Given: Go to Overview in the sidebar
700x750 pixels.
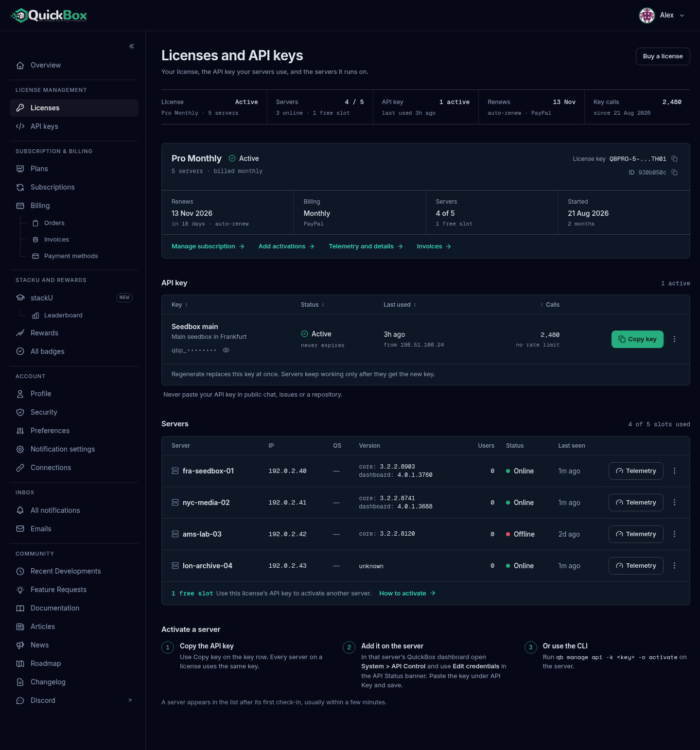Looking at the screenshot, I should coord(74,65).
